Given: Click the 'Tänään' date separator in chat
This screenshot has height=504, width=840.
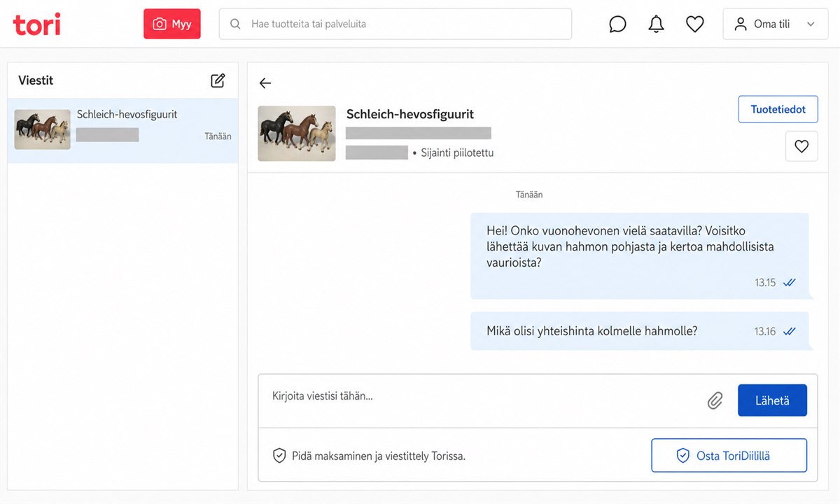Looking at the screenshot, I should point(529,195).
